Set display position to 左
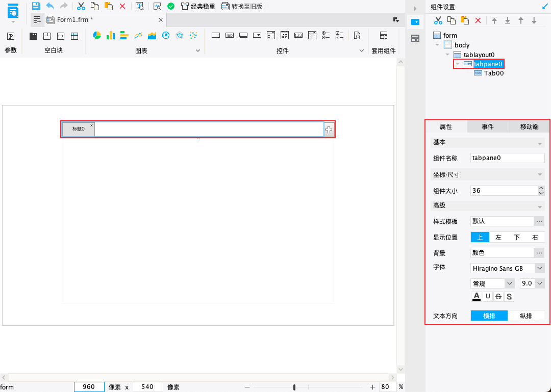 tap(498, 238)
